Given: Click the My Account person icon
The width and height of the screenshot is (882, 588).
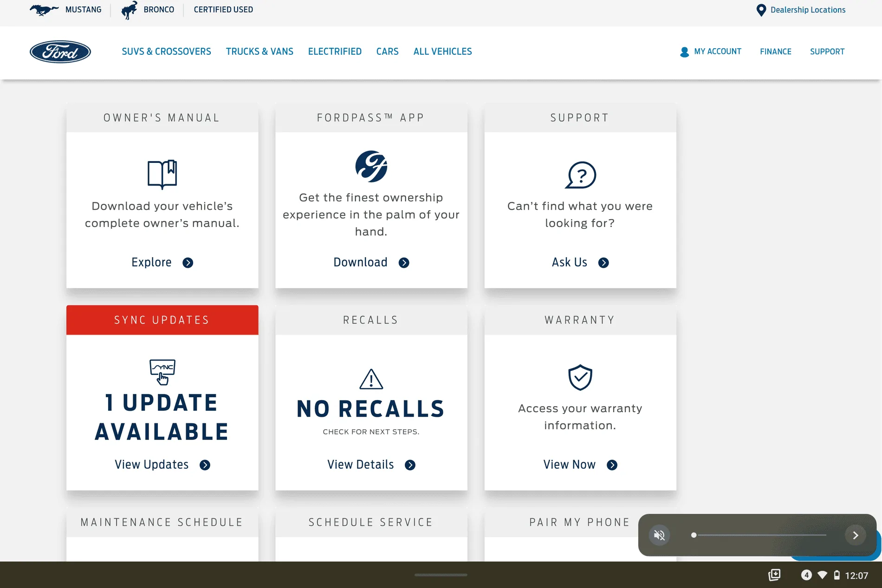Looking at the screenshot, I should [x=684, y=52].
